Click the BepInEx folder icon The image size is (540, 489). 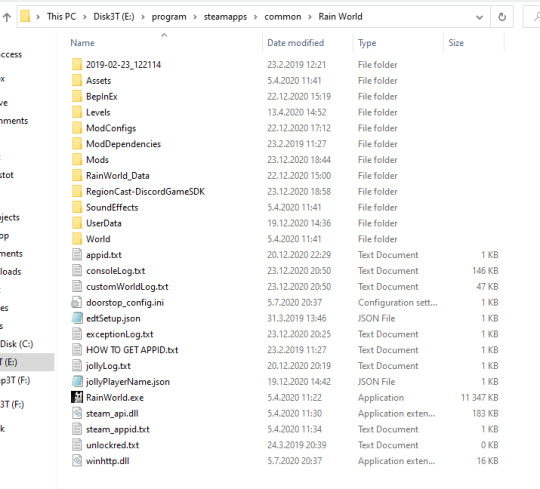77,96
